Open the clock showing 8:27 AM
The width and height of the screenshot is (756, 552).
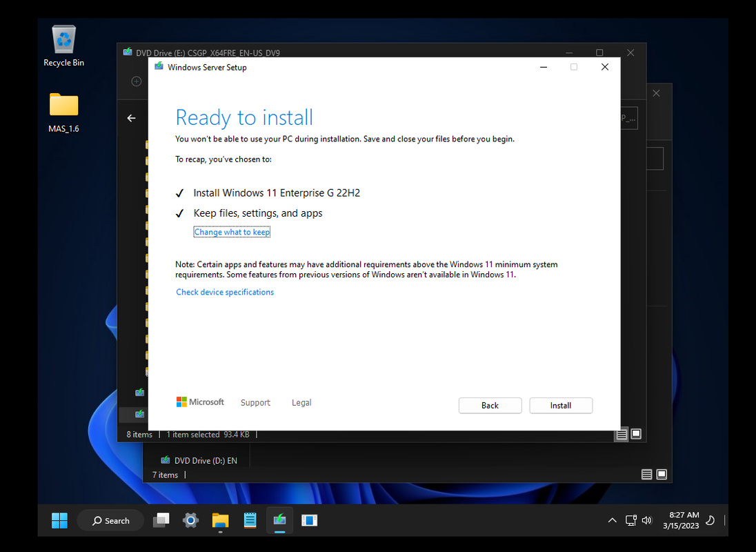coord(681,520)
